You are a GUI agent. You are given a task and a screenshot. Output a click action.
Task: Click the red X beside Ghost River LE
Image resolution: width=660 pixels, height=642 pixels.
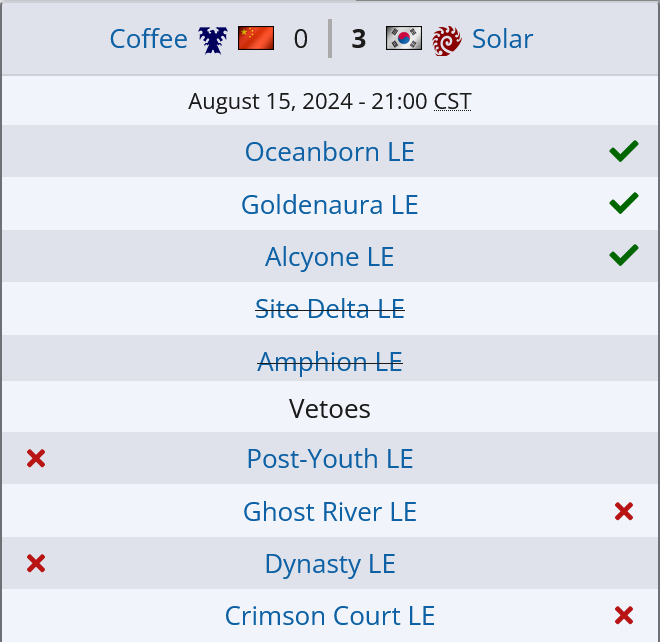[x=624, y=512]
